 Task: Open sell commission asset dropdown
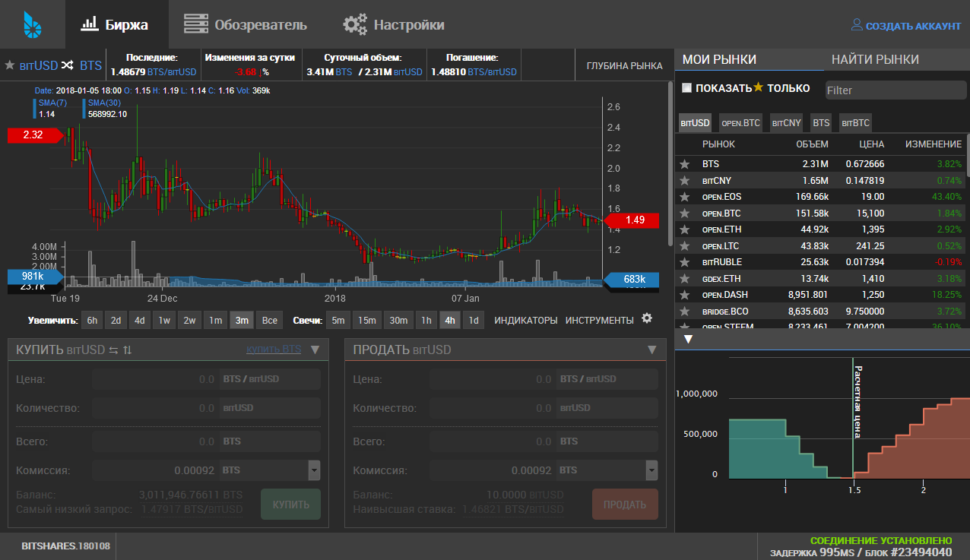(651, 470)
